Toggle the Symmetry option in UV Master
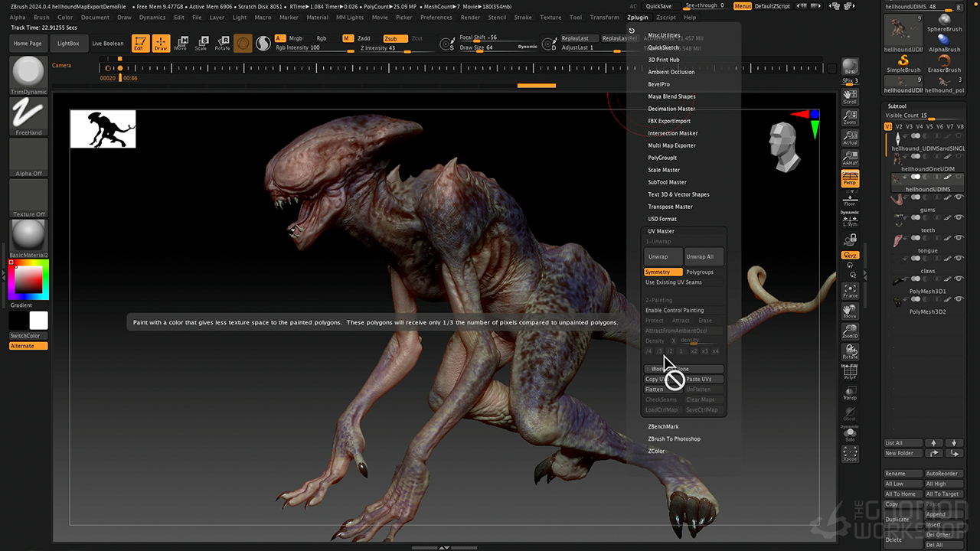 pos(663,272)
